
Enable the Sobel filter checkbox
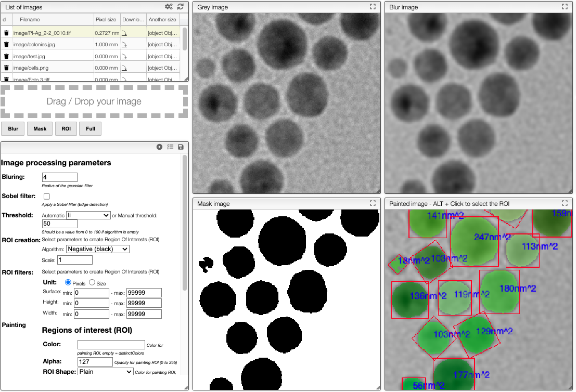pyautogui.click(x=46, y=196)
